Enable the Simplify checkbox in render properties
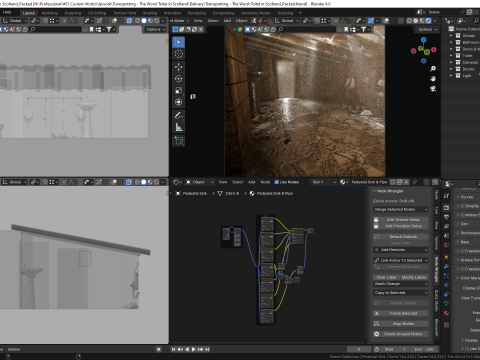480x360 pixels. [x=463, y=206]
